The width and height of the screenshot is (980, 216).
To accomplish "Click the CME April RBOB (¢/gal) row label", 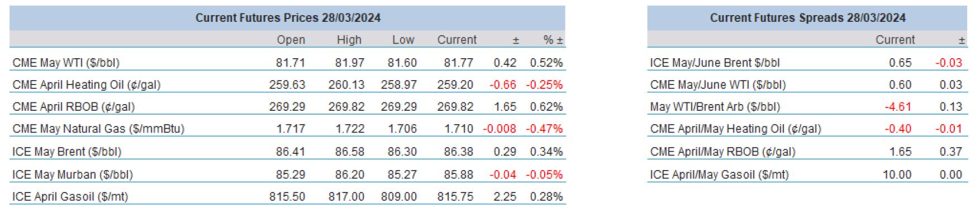I will point(73,106).
